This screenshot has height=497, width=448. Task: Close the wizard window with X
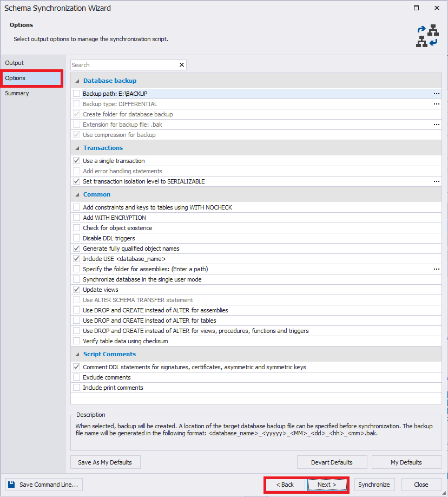pyautogui.click(x=437, y=8)
